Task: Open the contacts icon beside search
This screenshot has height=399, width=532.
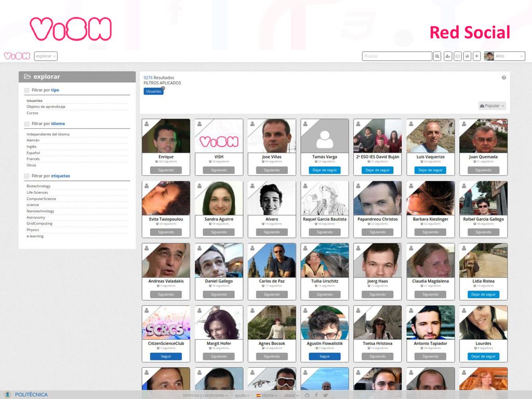Action: click(447, 56)
